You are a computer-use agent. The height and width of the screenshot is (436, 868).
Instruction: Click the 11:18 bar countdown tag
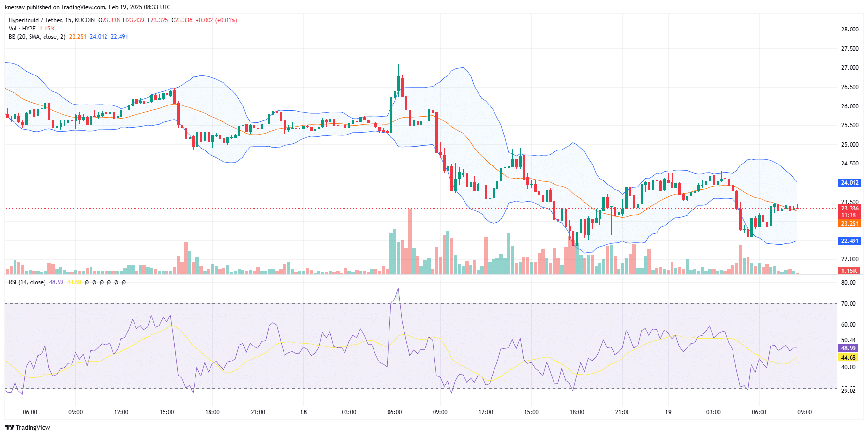tap(849, 215)
